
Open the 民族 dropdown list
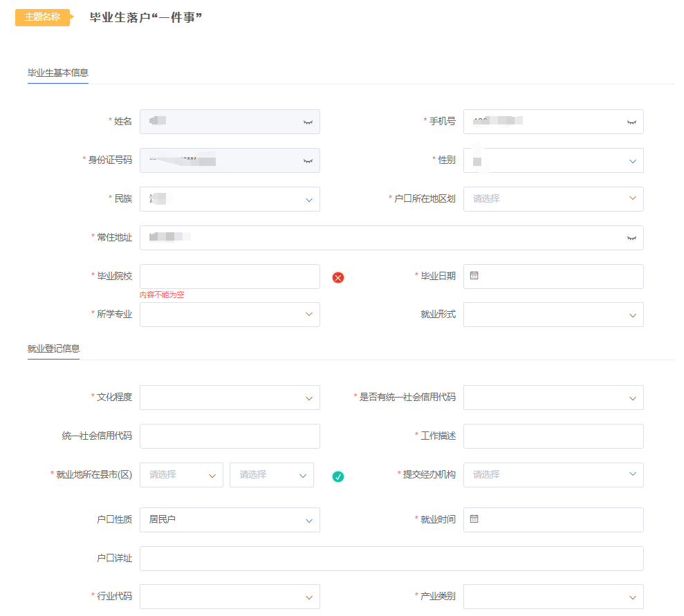[x=308, y=199]
